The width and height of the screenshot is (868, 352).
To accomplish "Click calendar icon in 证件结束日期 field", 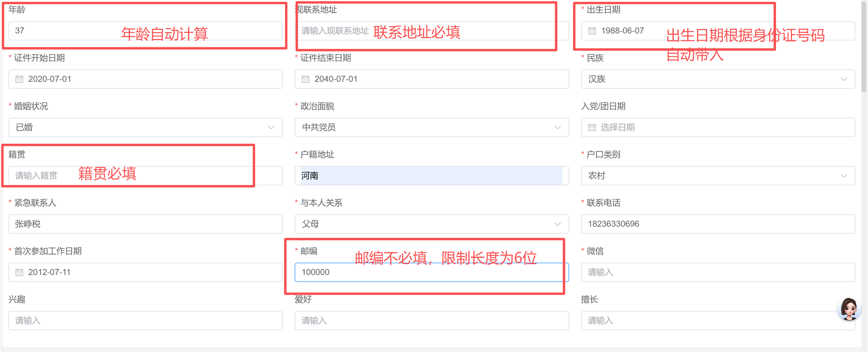I will tap(305, 79).
